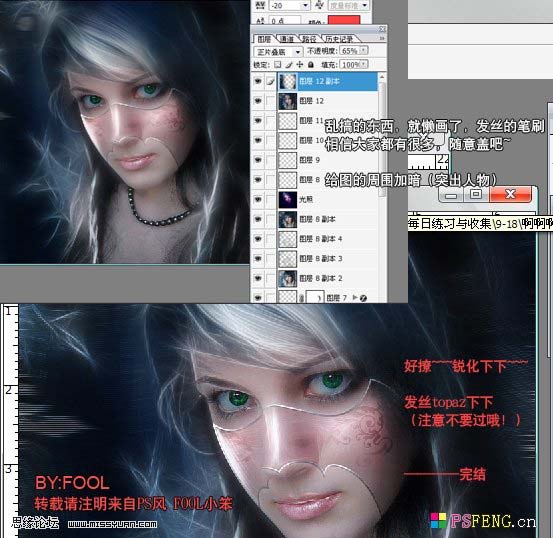553x538 pixels.
Task: Click the lock position move icon
Action: (299, 65)
